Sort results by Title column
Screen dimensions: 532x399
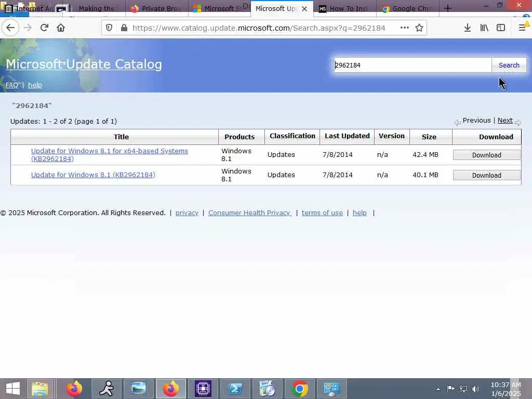click(121, 137)
